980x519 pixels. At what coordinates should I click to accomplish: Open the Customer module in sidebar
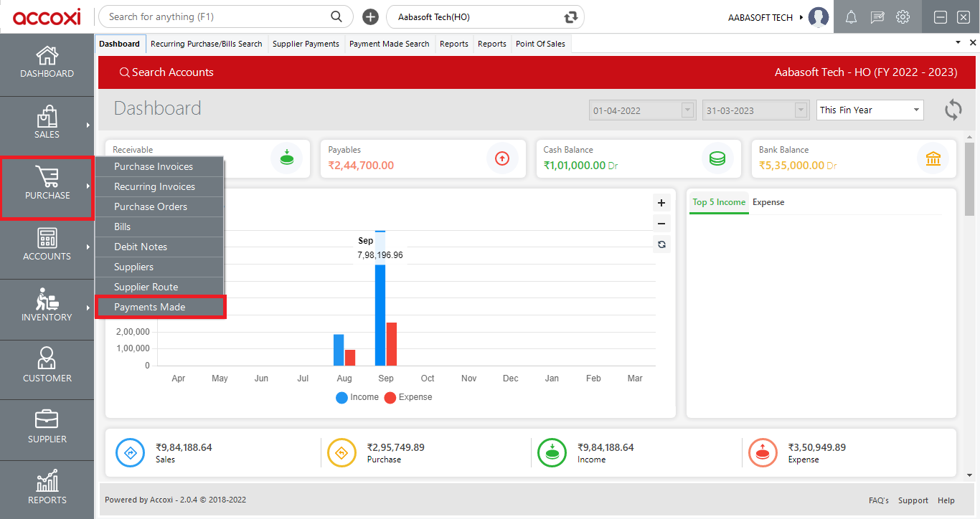pos(47,367)
